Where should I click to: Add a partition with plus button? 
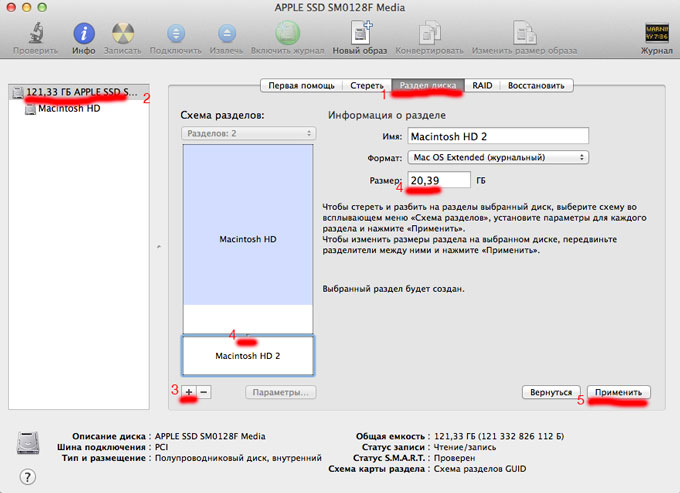pos(189,392)
